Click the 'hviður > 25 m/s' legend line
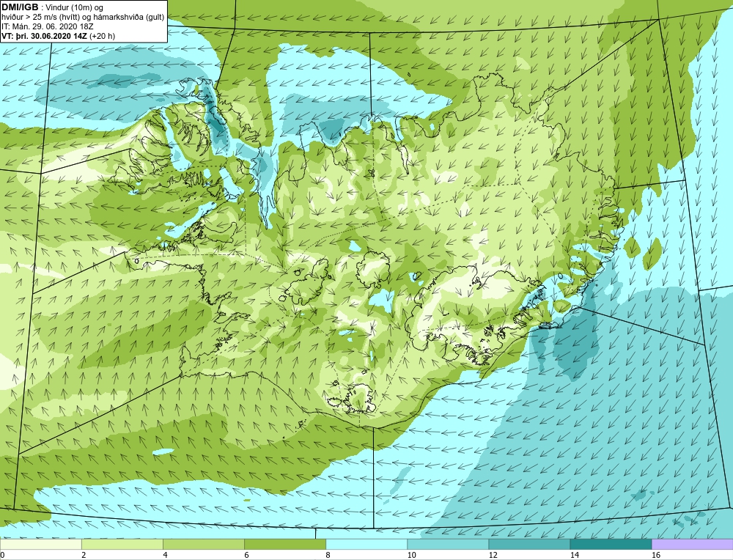Viewport: 733px width, 560px height. 83,18
